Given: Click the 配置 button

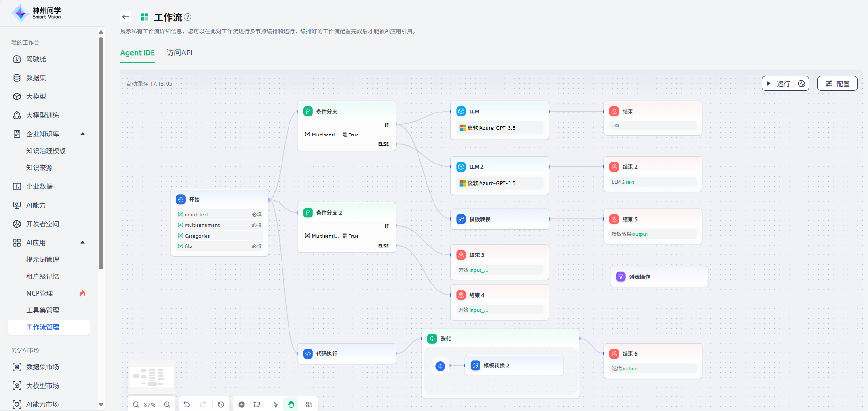Looking at the screenshot, I should click(x=838, y=83).
